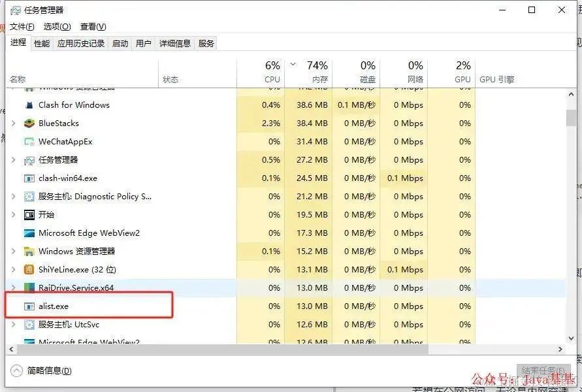Click the ShiYeLine.exe process icon
This screenshot has height=392, width=582.
(x=29, y=269)
